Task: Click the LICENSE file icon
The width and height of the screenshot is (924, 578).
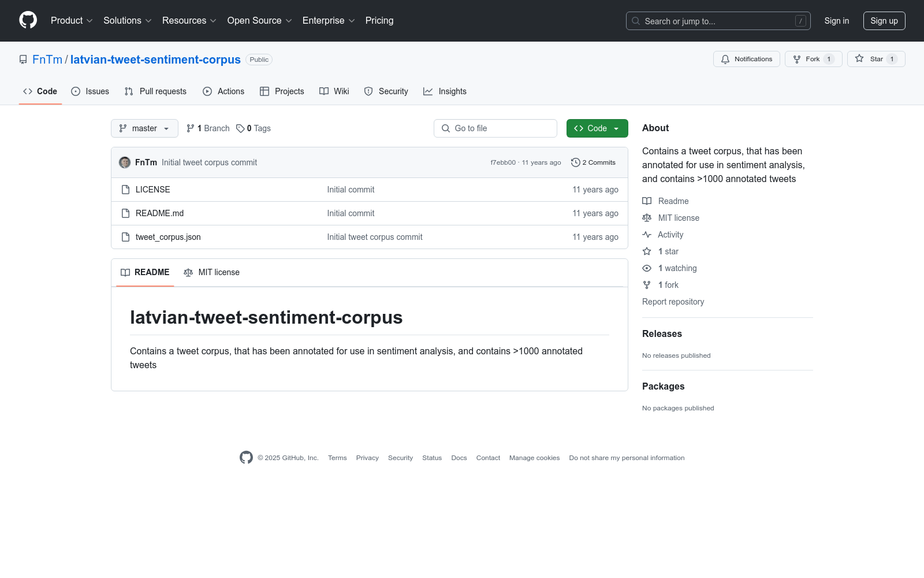Action: [125, 190]
